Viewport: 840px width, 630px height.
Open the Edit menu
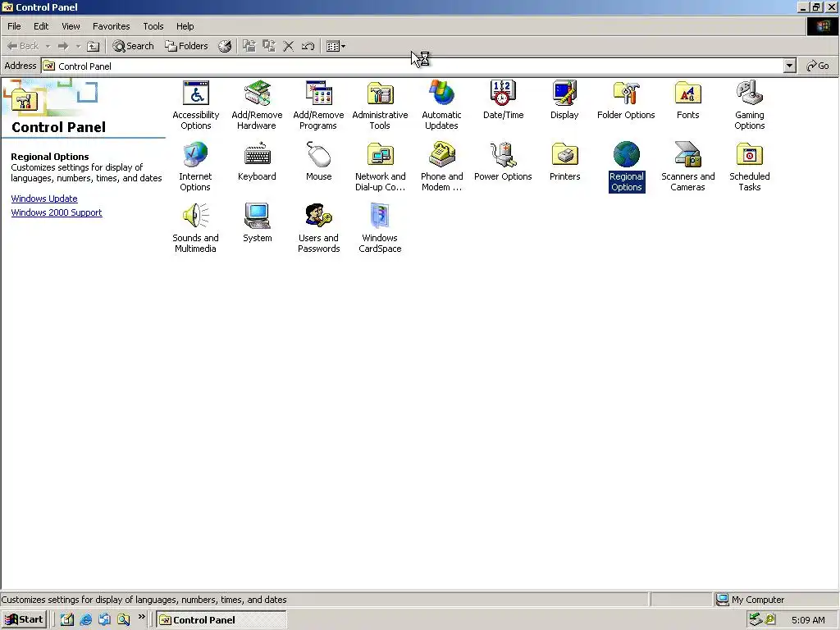coord(41,26)
